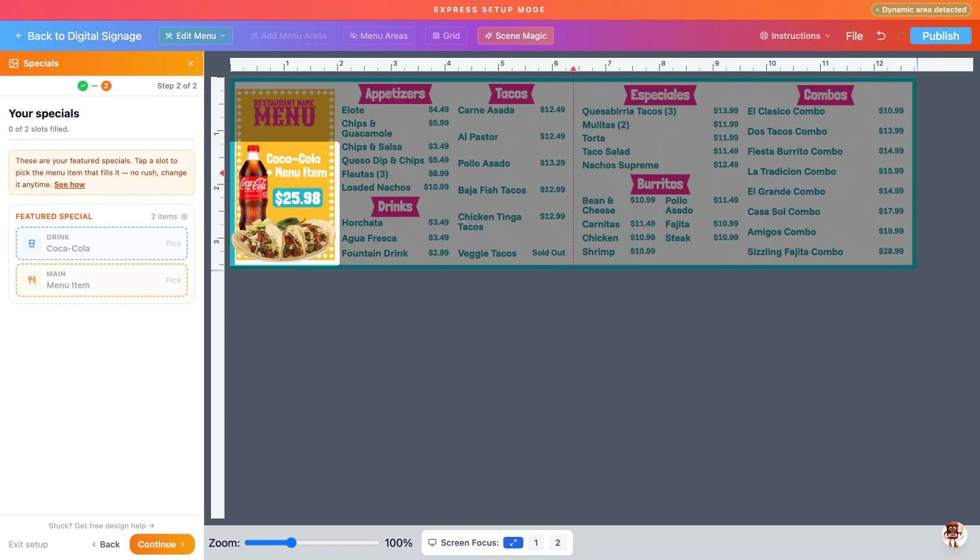This screenshot has height=560, width=980.
Task: Click the 'Carne Asada' taco item
Action: [486, 110]
